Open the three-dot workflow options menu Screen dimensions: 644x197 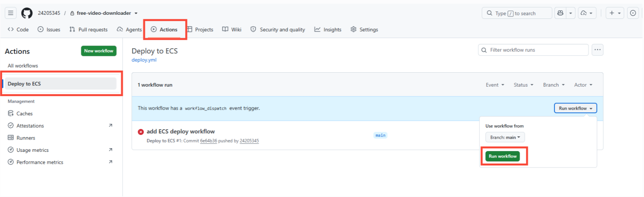[x=598, y=50]
